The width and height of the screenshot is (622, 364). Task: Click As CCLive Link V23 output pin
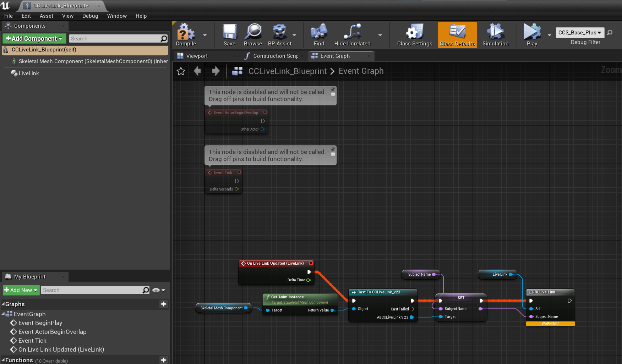click(412, 317)
